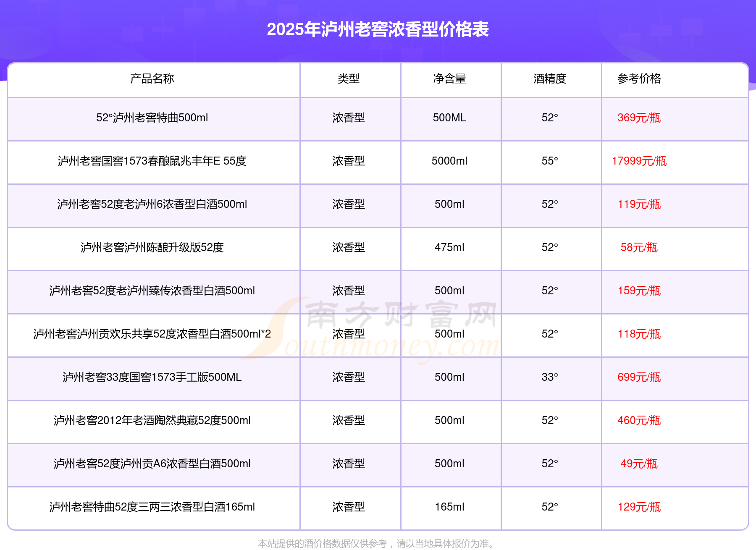The image size is (756, 550).
Task: Select the 参考价格 column header
Action: (x=639, y=79)
